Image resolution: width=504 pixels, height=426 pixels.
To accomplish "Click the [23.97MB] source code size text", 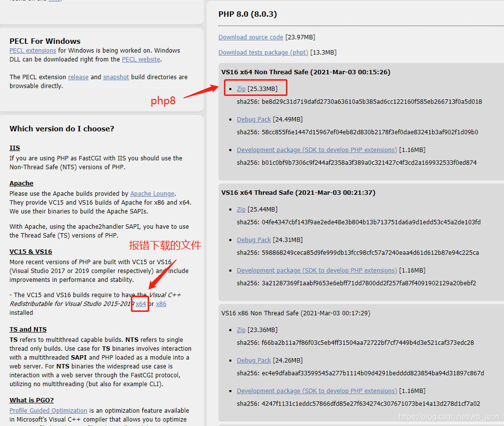I will (300, 37).
